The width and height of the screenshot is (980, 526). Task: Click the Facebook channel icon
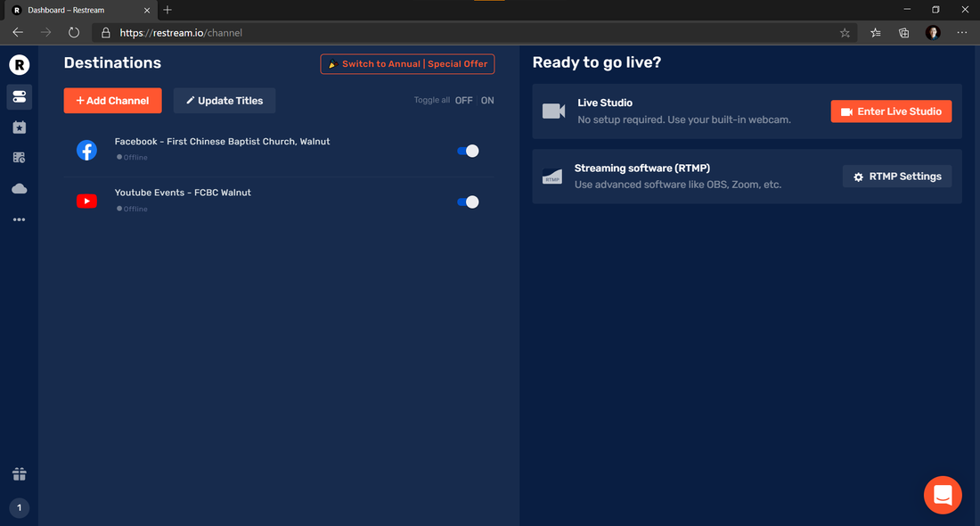click(86, 150)
